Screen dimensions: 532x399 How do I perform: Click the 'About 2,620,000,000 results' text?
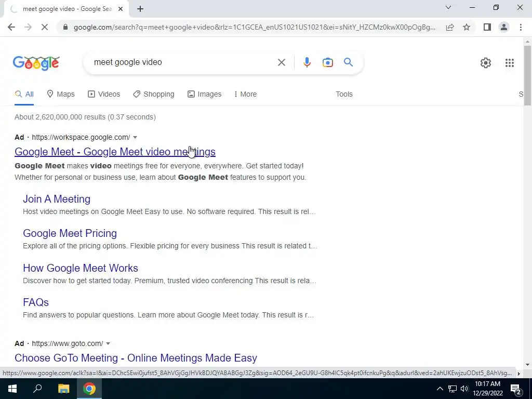coord(85,117)
